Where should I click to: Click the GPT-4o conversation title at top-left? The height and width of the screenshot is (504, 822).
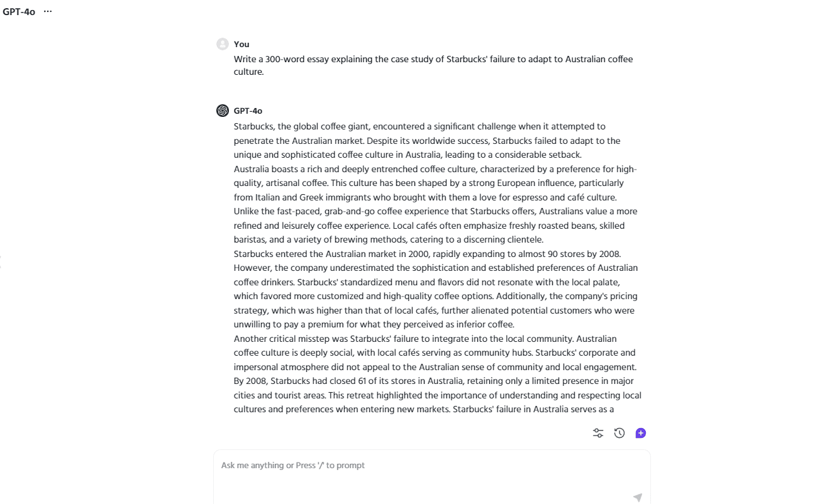pos(19,11)
